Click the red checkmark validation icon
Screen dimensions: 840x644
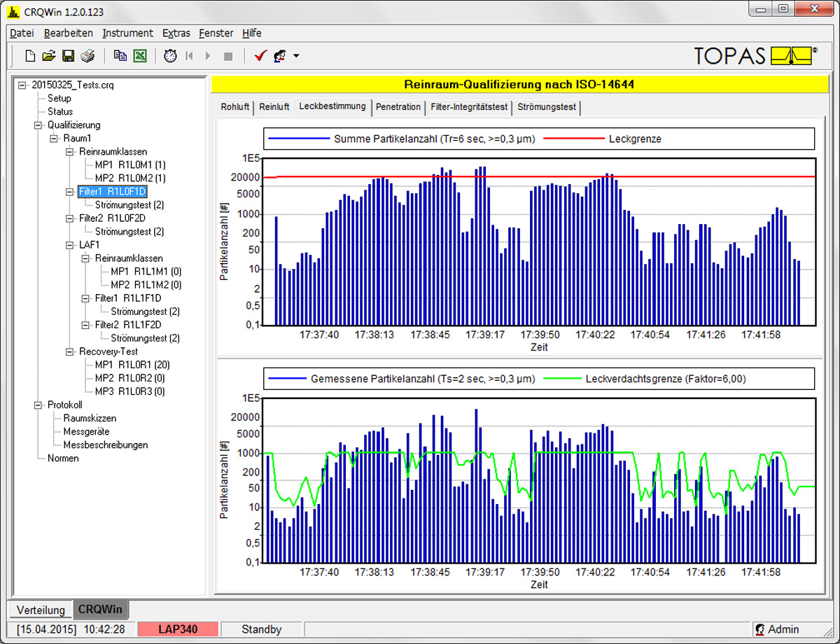260,56
